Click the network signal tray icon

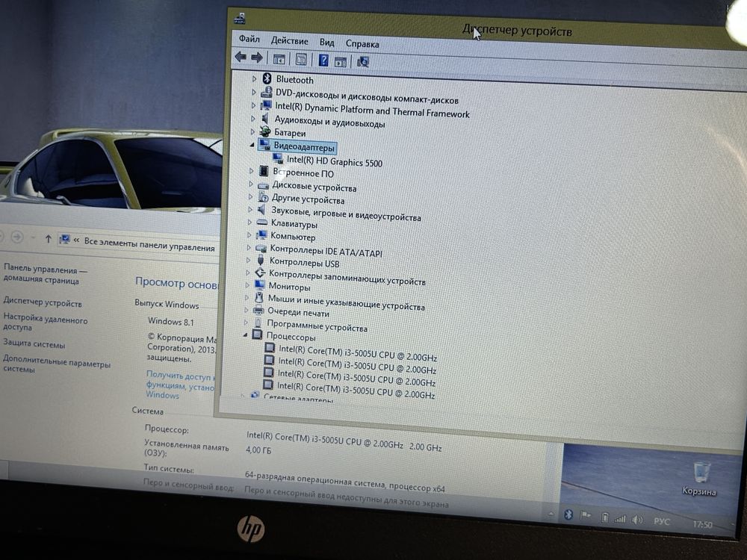[x=620, y=518]
